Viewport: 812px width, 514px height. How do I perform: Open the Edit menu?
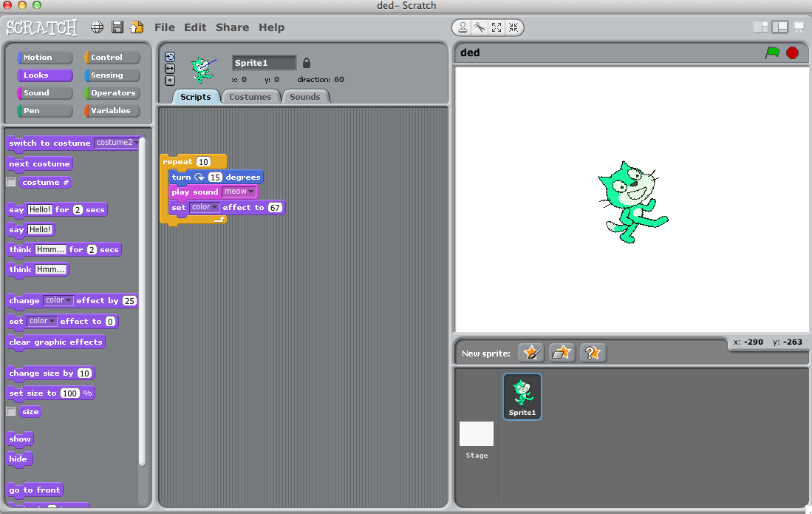tap(195, 27)
